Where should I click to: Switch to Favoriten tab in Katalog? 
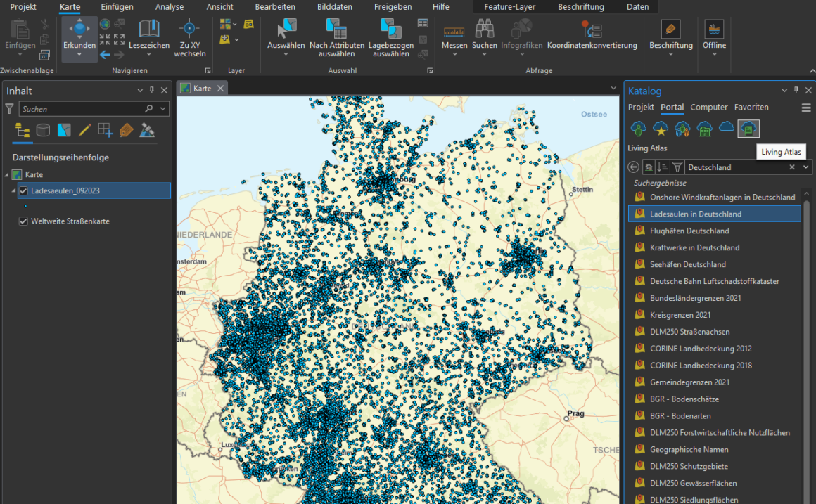(x=751, y=107)
